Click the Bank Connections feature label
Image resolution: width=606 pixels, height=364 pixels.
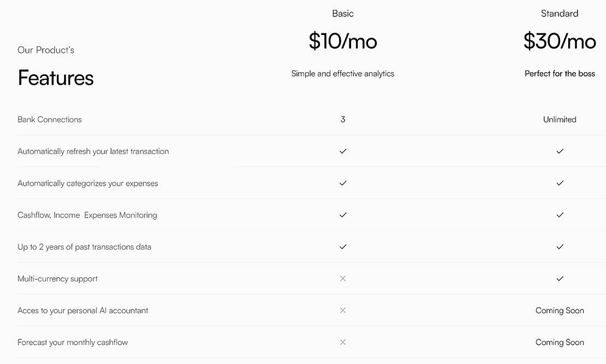[x=50, y=120]
